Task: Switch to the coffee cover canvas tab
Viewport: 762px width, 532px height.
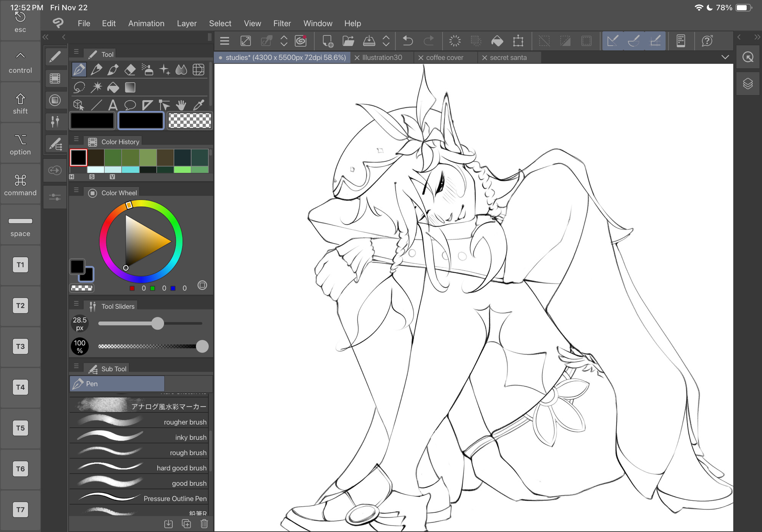Action: [x=445, y=58]
